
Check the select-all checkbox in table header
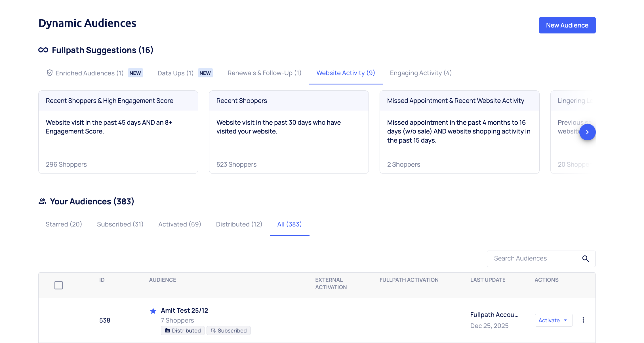point(58,285)
